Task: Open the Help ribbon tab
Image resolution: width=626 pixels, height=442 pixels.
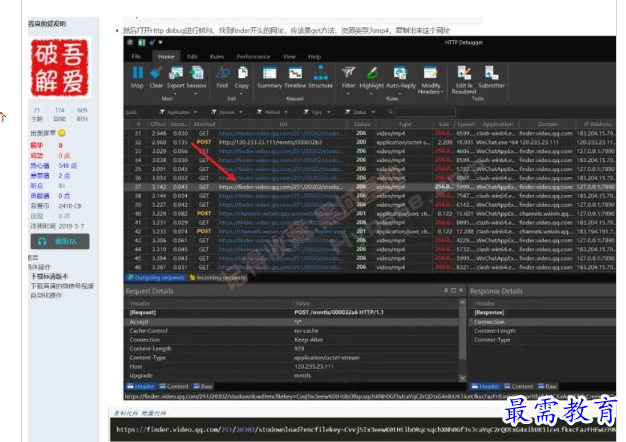Action: pyautogui.click(x=315, y=56)
